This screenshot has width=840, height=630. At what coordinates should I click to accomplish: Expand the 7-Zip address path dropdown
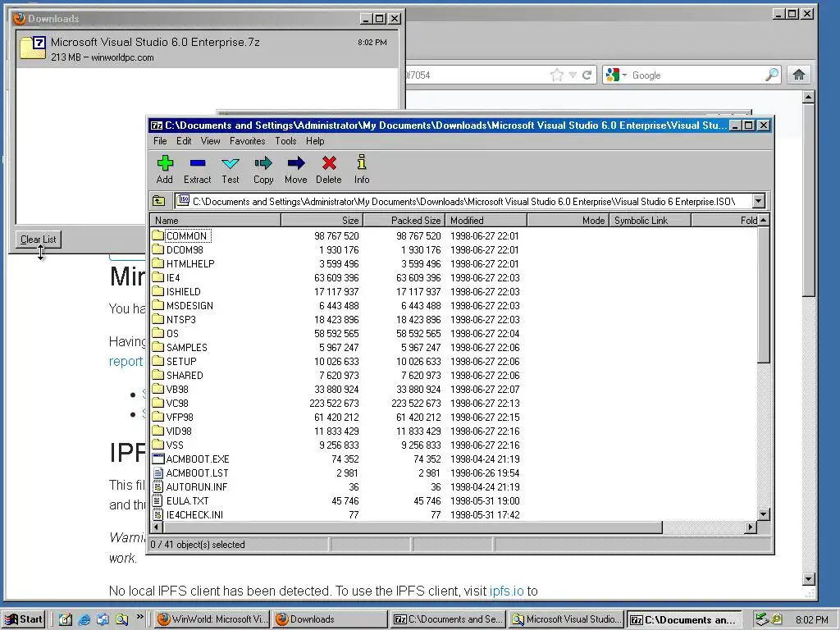tap(759, 202)
